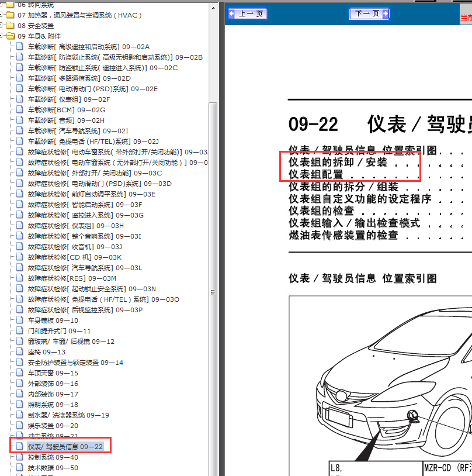This screenshot has height=476, width=472.
Task: Go to next page with 下一页 button
Action: coord(369,13)
